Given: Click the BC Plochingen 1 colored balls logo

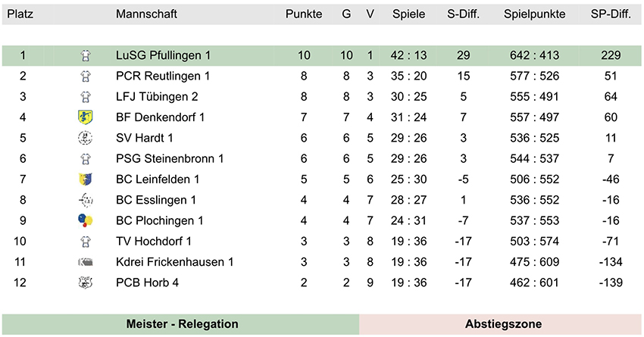Looking at the screenshot, I should pyautogui.click(x=86, y=220).
